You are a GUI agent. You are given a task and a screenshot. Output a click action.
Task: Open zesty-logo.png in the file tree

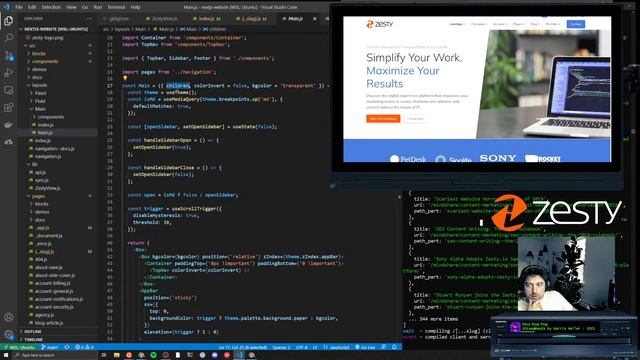point(45,38)
